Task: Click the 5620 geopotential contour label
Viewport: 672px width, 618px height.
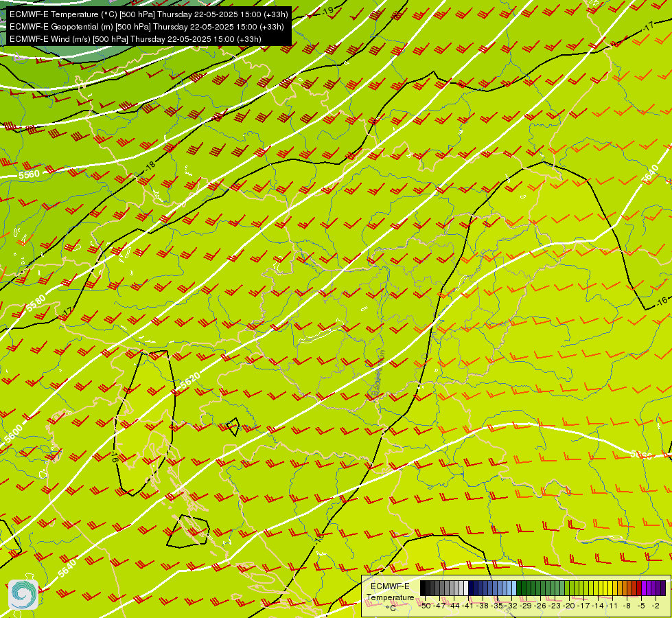Action: (x=190, y=381)
